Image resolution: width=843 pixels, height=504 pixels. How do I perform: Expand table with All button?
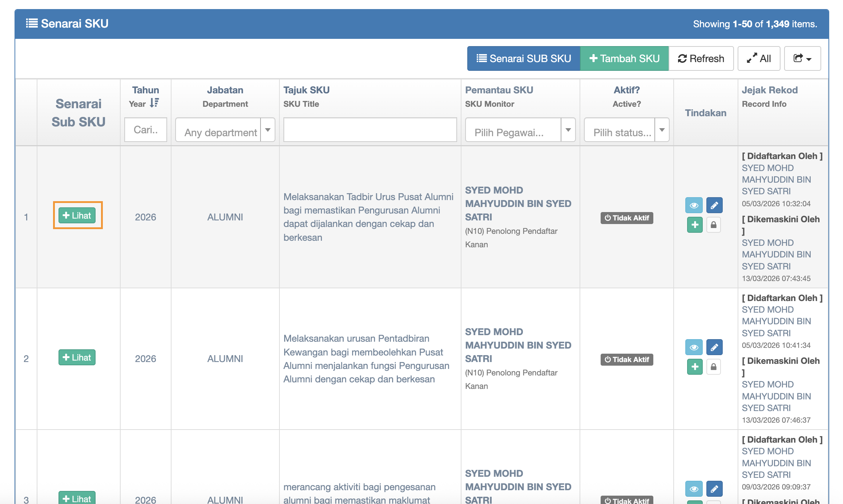tap(759, 58)
